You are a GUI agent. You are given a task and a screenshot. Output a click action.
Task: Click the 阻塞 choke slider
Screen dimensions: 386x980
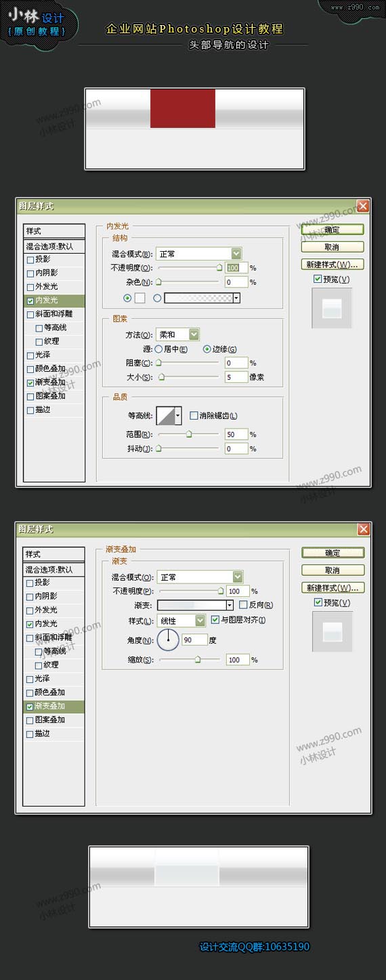click(x=189, y=363)
